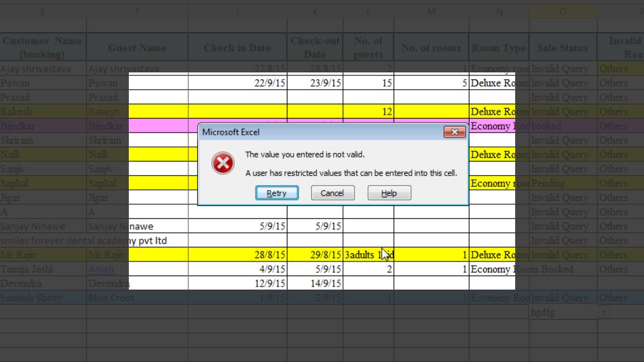Select the check-out date 14/9/15

pos(315,284)
